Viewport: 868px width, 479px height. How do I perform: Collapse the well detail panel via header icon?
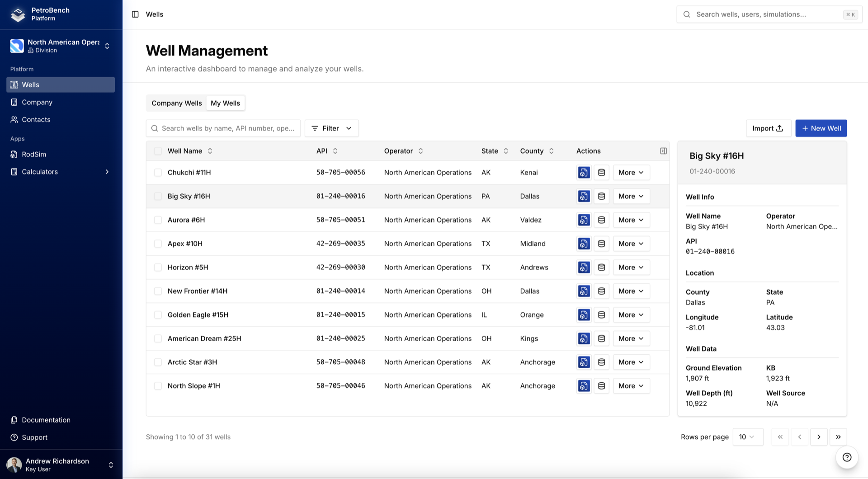[x=663, y=150]
